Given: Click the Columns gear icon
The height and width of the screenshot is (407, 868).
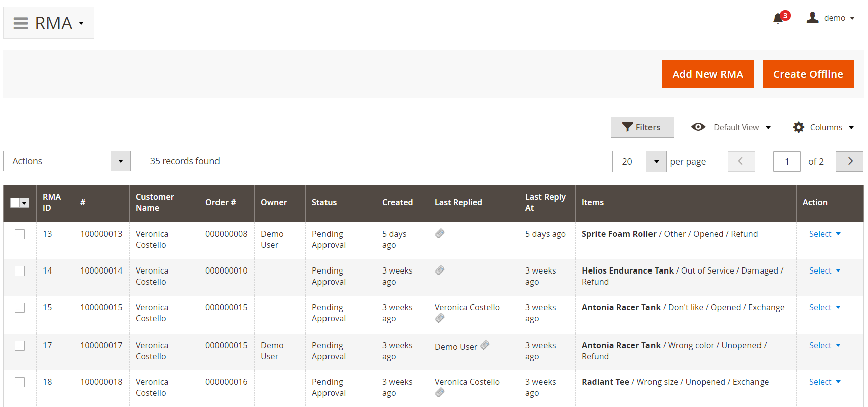Looking at the screenshot, I should 798,127.
